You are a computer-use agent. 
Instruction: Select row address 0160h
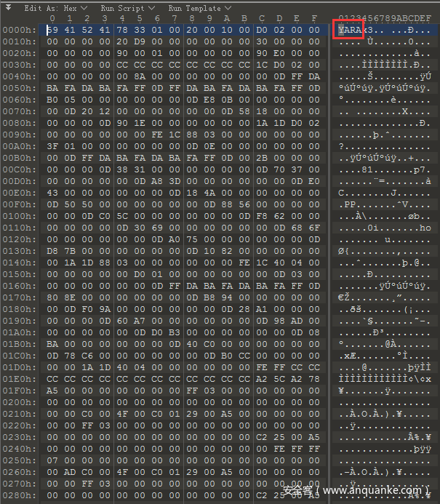point(20,286)
